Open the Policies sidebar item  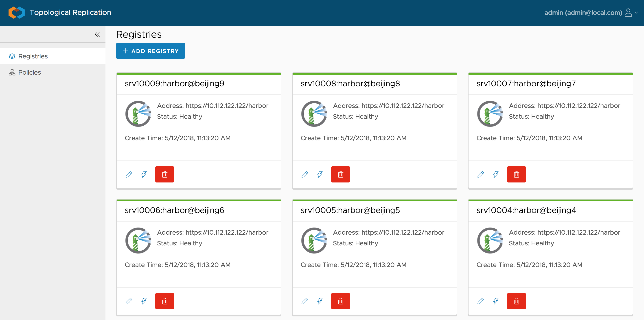coord(53,72)
